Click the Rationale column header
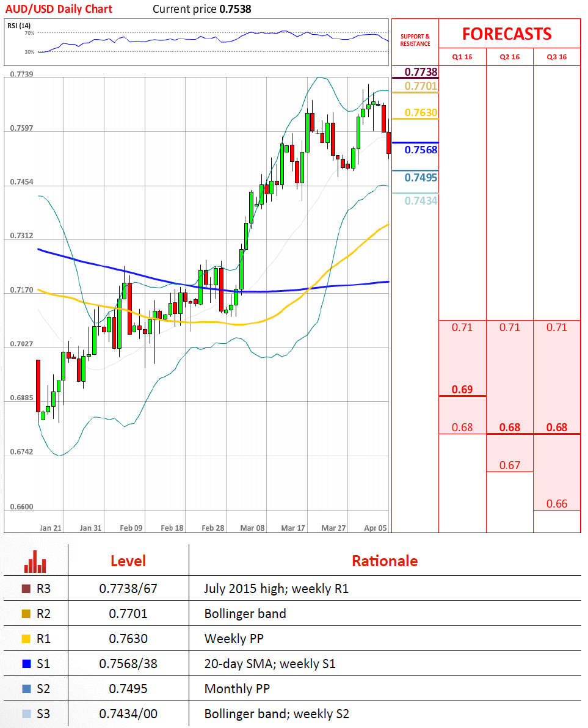This screenshot has height=728, width=588. (385, 561)
